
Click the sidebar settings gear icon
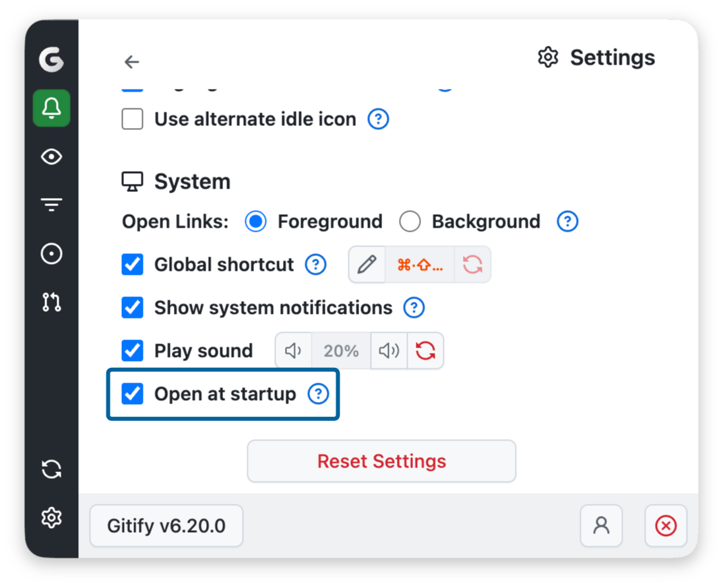tap(51, 517)
